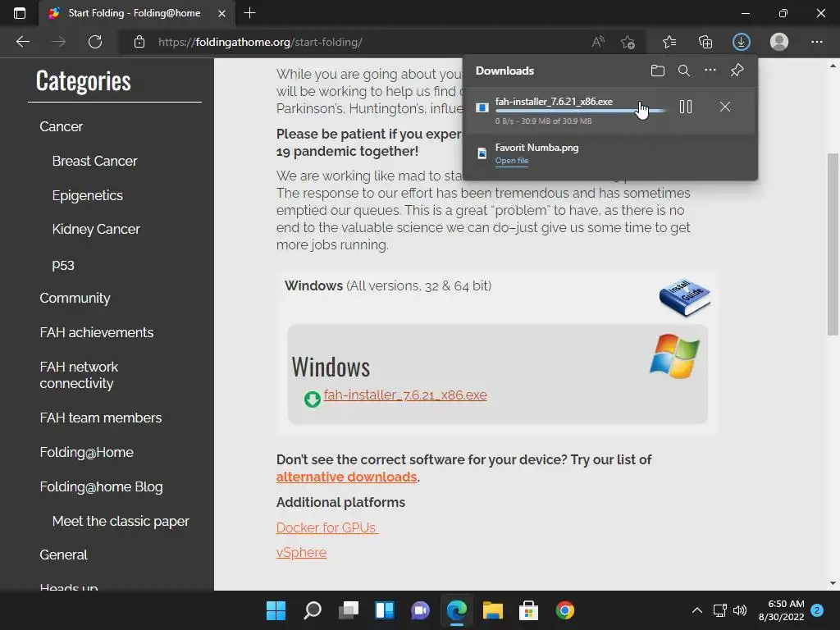Download fah-installer_7.6.21_x86.exe link on page
This screenshot has width=840, height=630.
point(405,395)
